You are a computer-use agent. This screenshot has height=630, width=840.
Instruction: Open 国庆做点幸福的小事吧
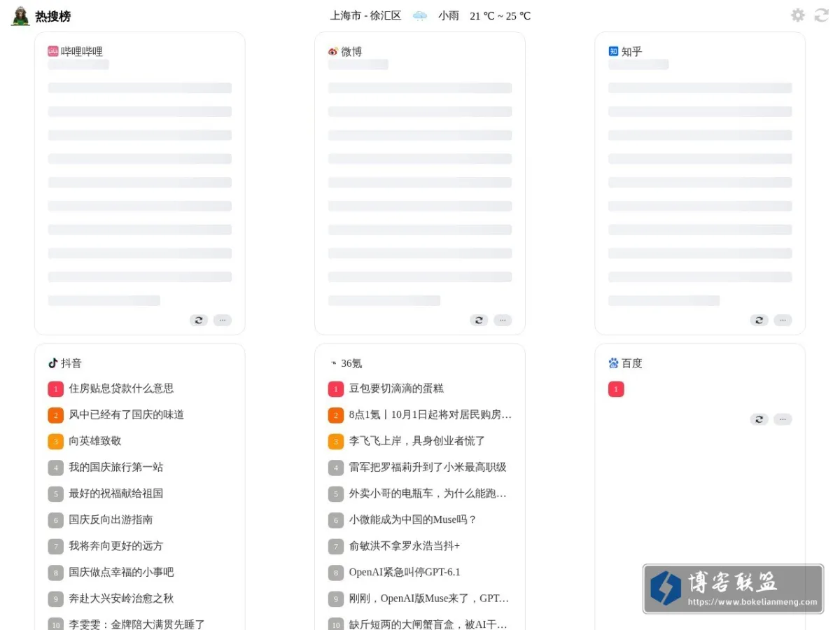coord(121,572)
